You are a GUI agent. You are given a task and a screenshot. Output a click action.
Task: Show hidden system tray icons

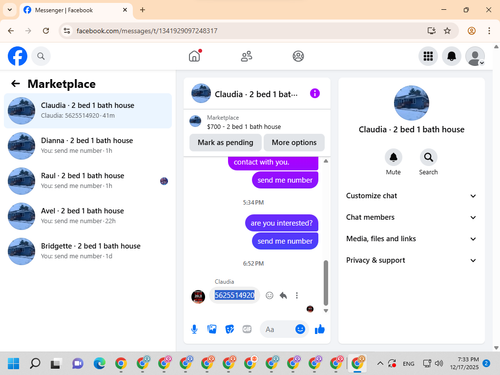click(380, 363)
